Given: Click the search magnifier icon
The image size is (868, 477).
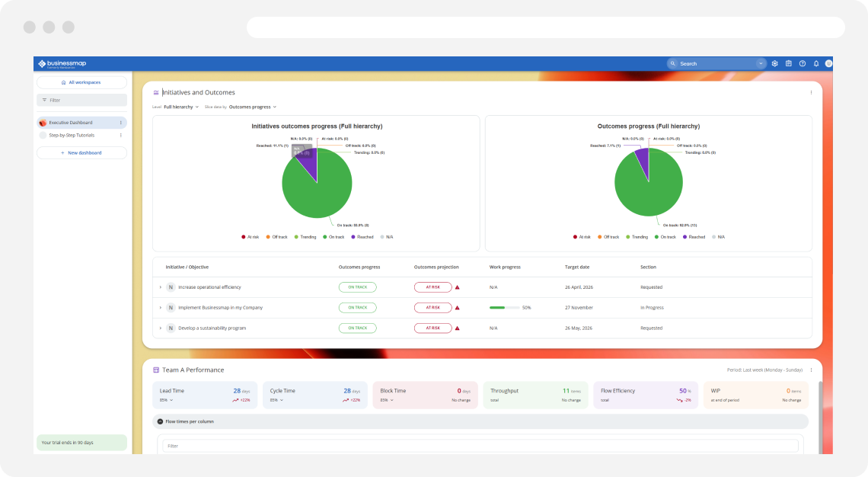Looking at the screenshot, I should tap(673, 63).
